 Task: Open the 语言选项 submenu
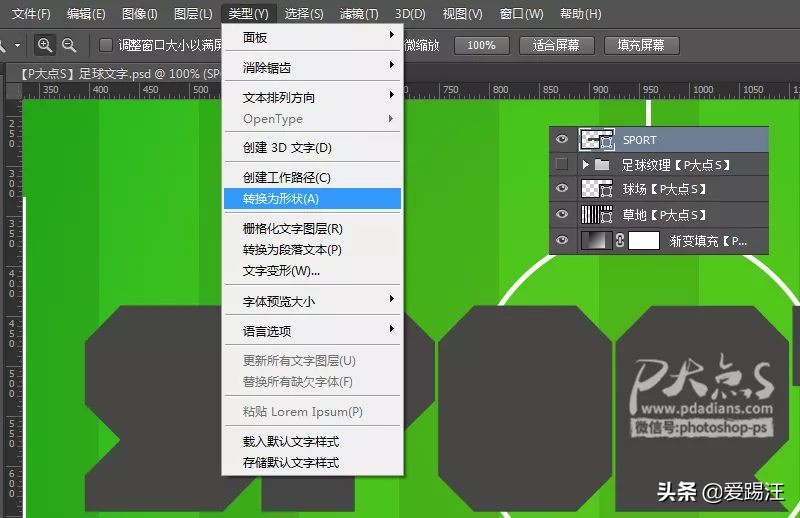click(312, 331)
